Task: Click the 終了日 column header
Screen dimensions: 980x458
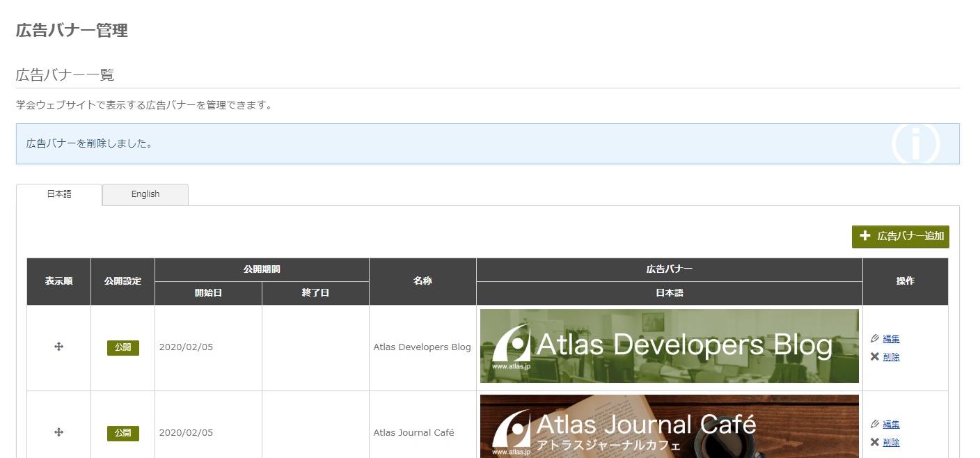Action: (315, 293)
